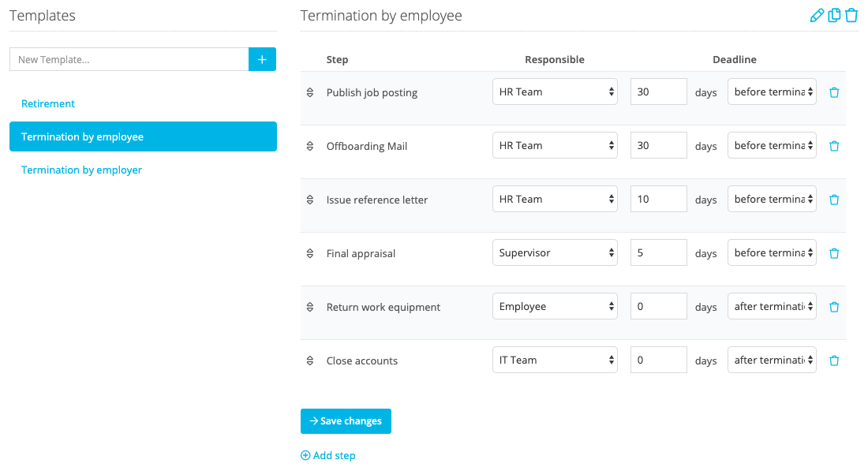The image size is (868, 467).
Task: Remove the Offboarding Mail step
Action: [834, 145]
